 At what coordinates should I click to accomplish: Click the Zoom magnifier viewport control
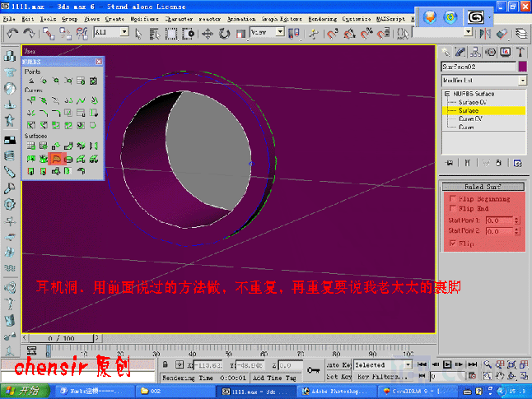point(488,364)
